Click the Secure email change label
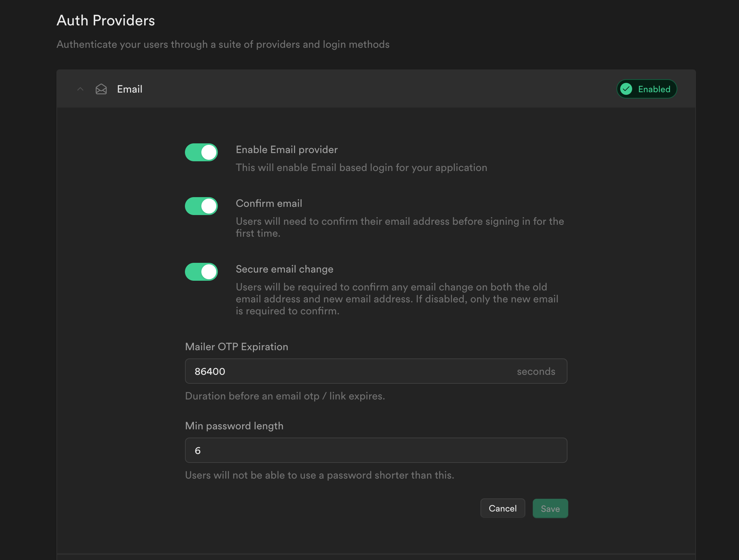 click(284, 269)
